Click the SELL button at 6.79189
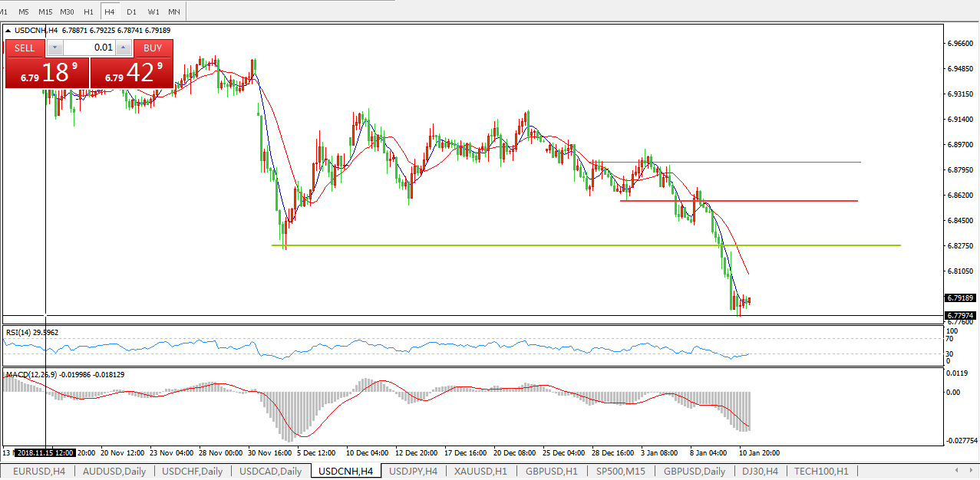The image size is (980, 480). 25,48
